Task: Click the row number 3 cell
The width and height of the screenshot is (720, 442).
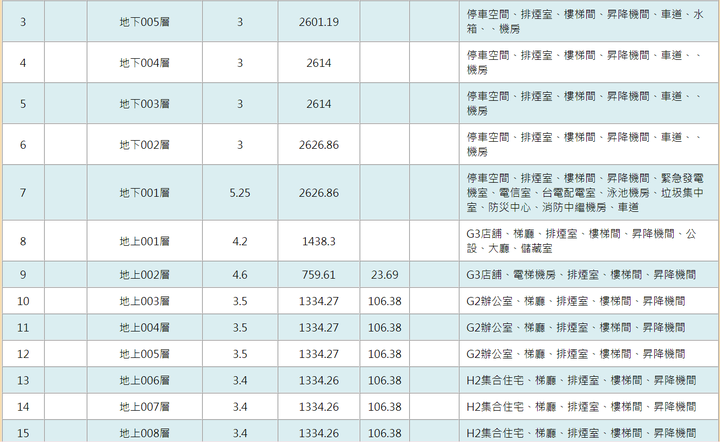Action: pos(23,22)
